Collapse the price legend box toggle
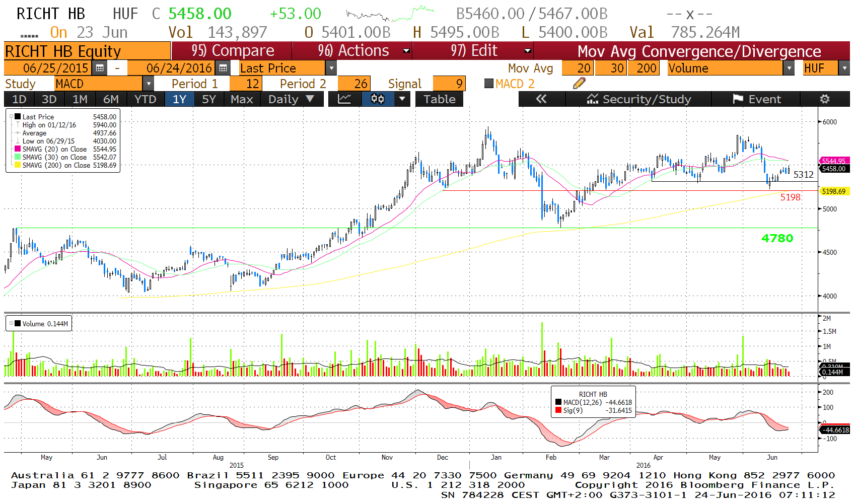Image resolution: width=854 pixels, height=504 pixels. point(11,116)
